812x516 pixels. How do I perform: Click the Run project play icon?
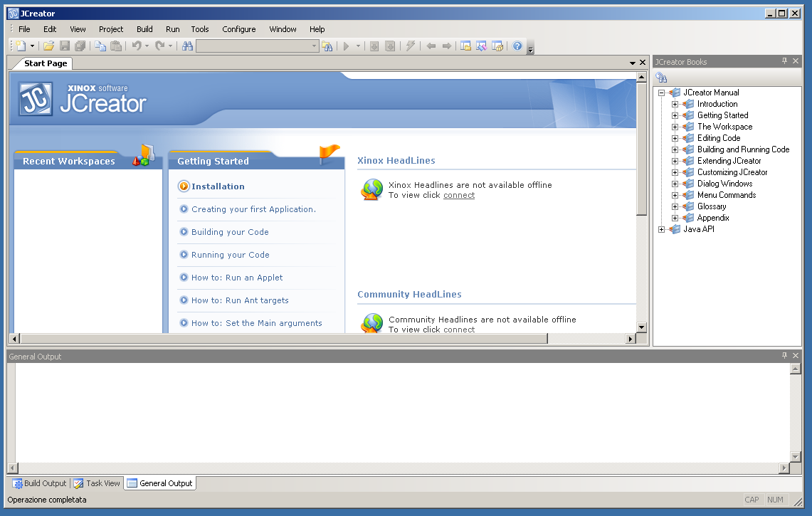pyautogui.click(x=347, y=46)
